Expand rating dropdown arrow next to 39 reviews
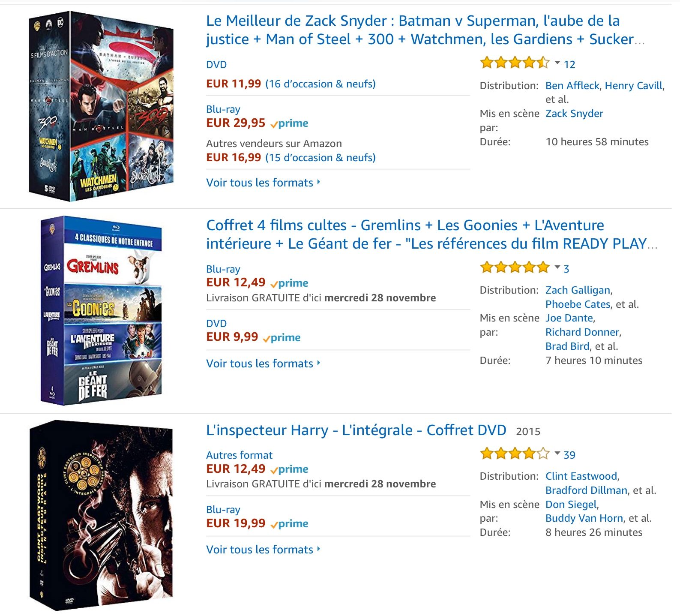Viewport: 680px width, 616px height. (557, 453)
